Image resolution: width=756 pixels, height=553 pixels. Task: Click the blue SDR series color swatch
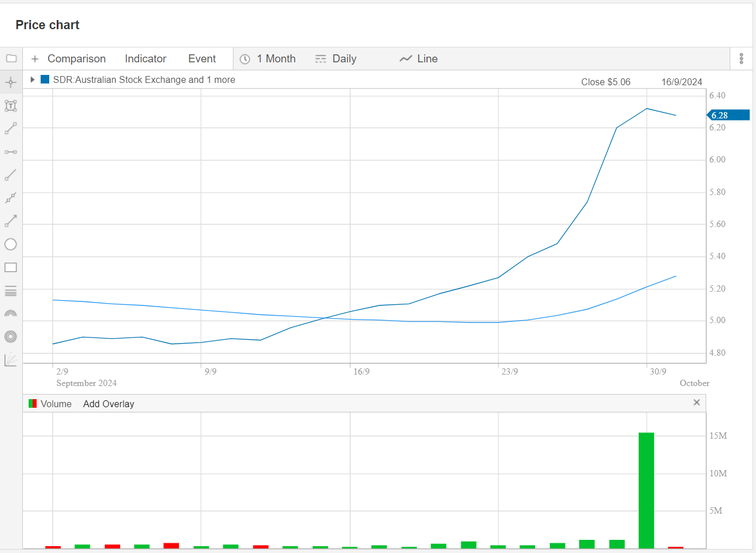click(x=45, y=79)
